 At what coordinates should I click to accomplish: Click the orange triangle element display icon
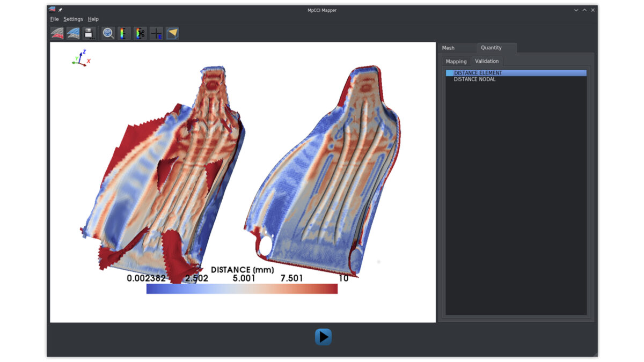click(x=172, y=33)
